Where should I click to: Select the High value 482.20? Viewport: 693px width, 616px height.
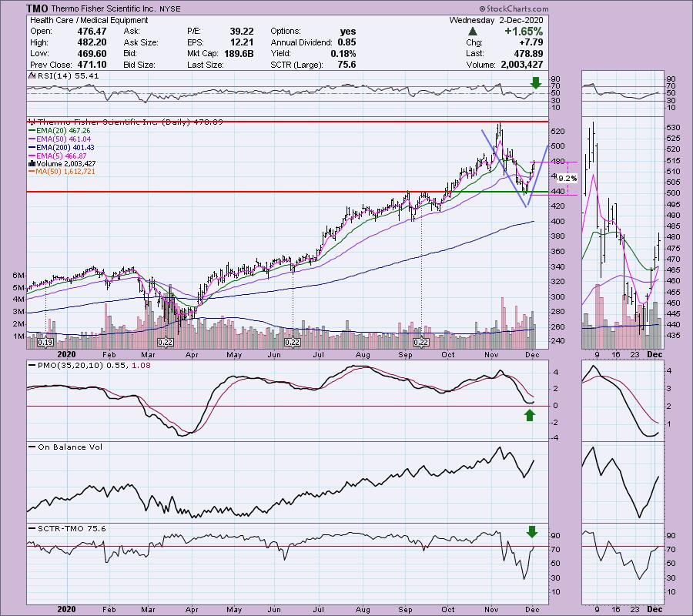point(92,42)
